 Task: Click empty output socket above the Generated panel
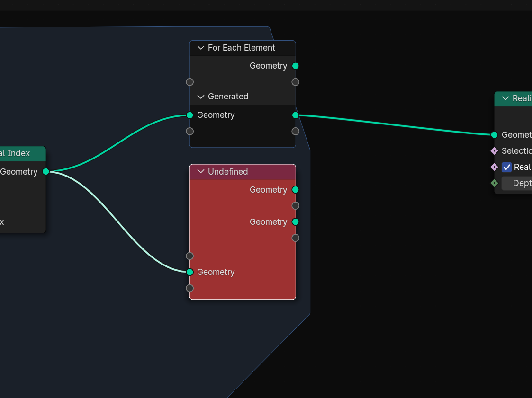coord(296,82)
